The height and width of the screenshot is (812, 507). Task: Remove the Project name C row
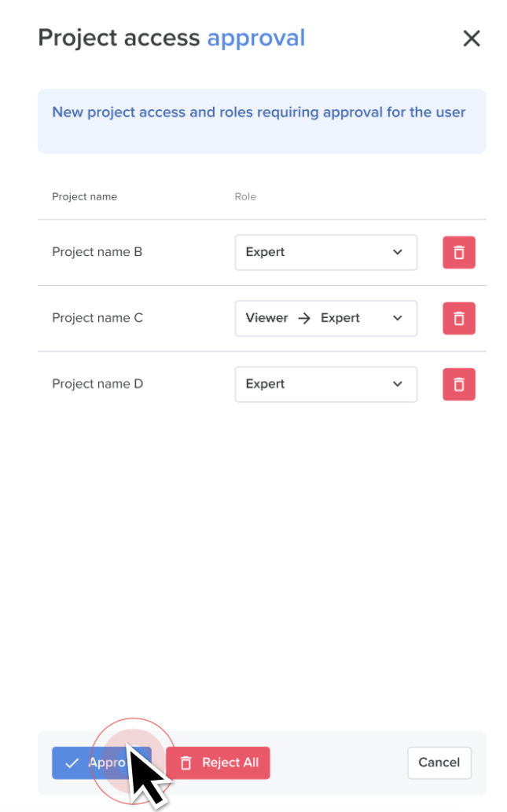click(458, 318)
